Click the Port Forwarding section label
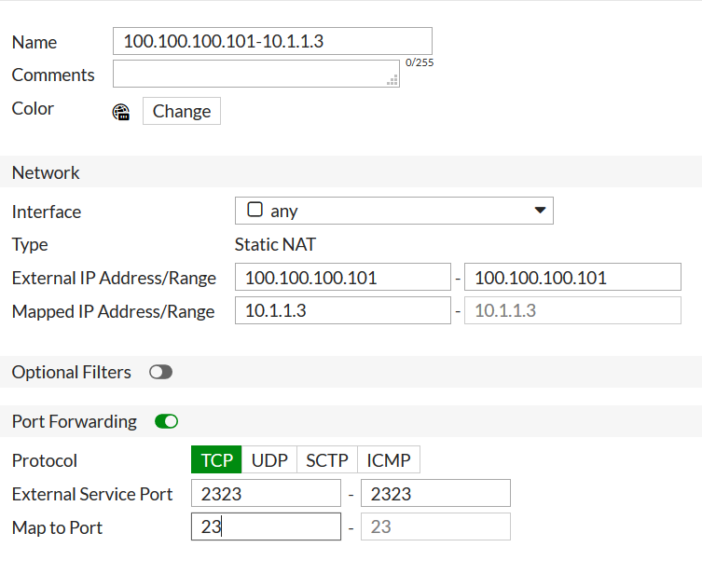 (75, 421)
